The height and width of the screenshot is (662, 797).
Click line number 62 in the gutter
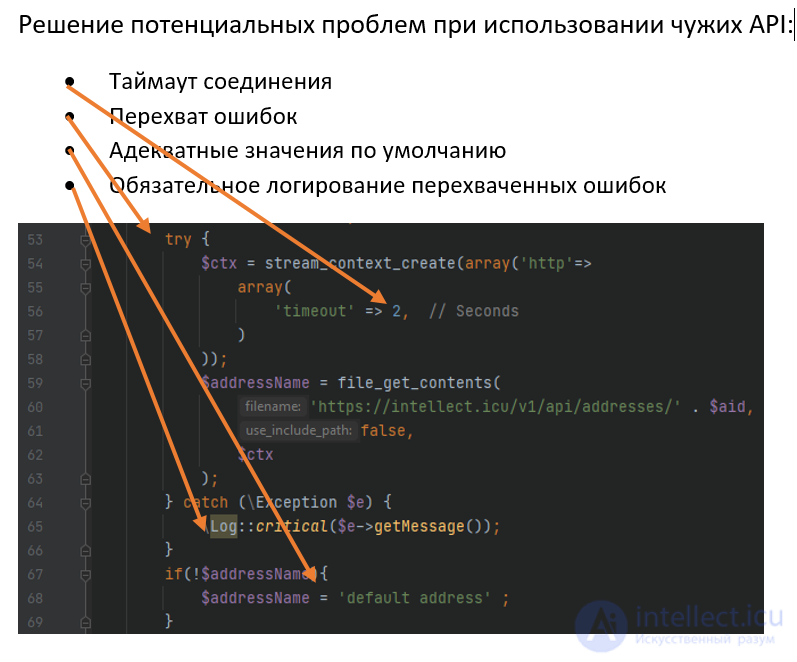35,455
